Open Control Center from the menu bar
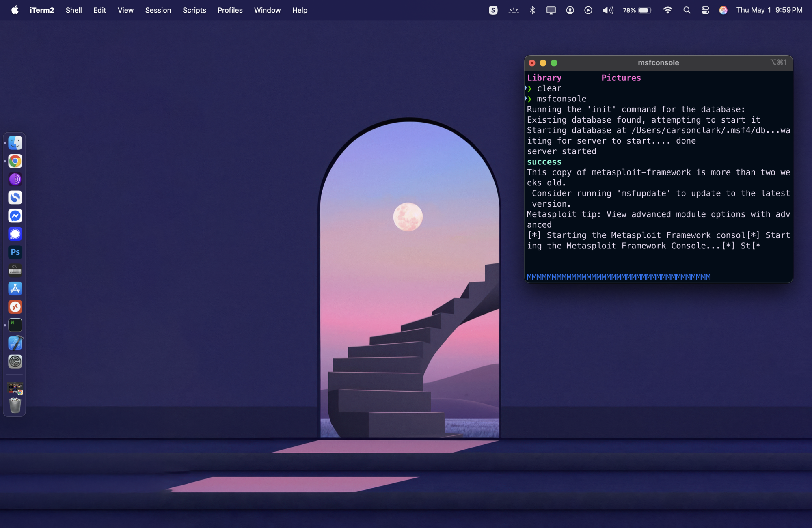Viewport: 812px width, 528px height. coord(705,10)
